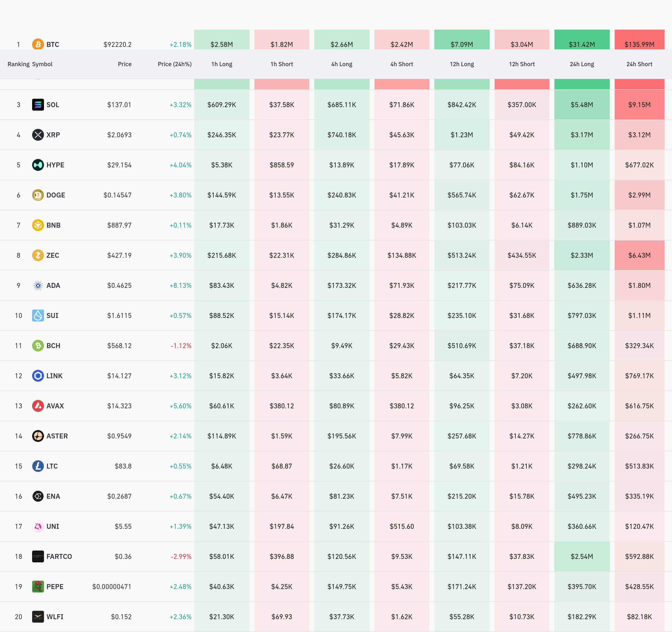Screen dimensions: 672x632
Task: Sort by Price (24h%) column header
Action: (x=174, y=64)
